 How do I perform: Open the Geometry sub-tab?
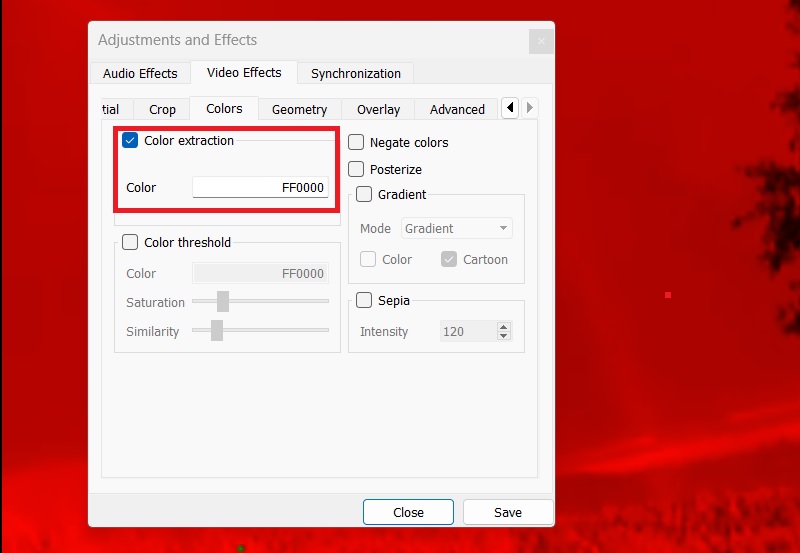pos(299,109)
